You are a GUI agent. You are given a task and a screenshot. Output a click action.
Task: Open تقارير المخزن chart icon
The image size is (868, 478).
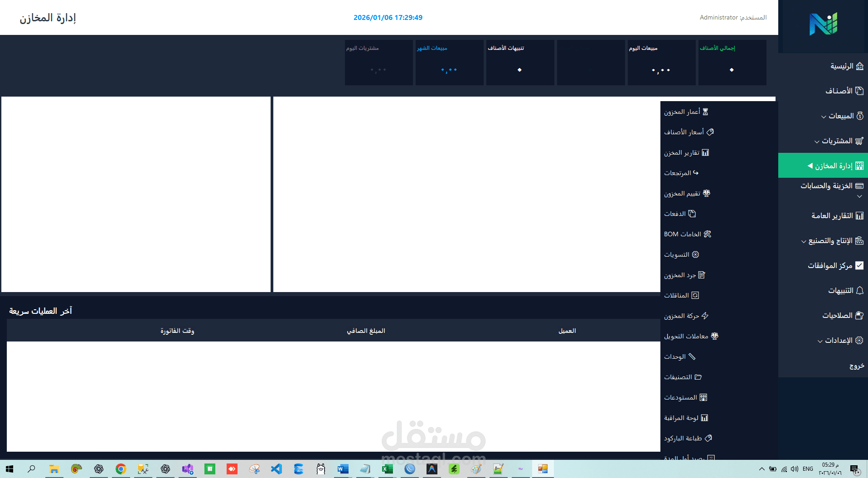[x=705, y=152]
